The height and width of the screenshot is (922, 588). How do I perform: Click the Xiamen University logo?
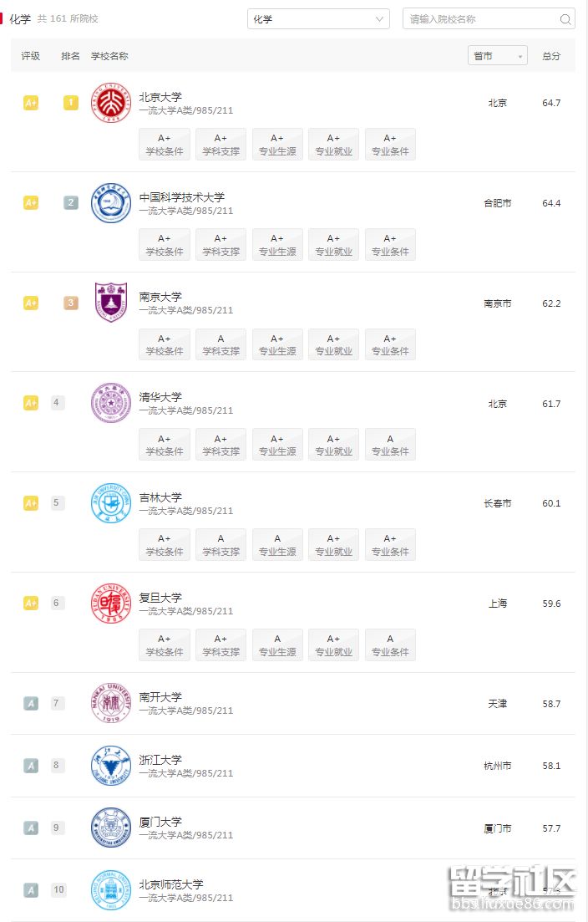[x=110, y=828]
